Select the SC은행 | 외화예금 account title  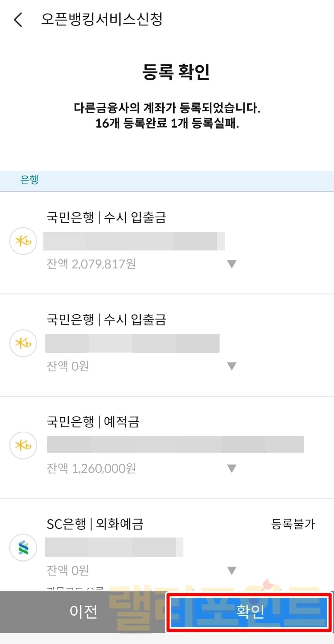click(95, 524)
